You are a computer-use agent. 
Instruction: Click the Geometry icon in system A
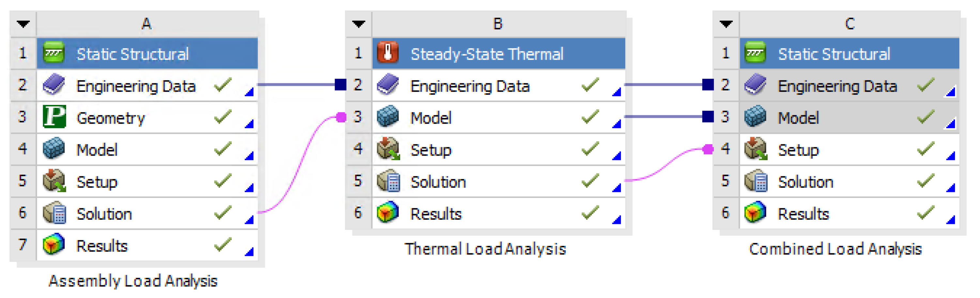(54, 117)
